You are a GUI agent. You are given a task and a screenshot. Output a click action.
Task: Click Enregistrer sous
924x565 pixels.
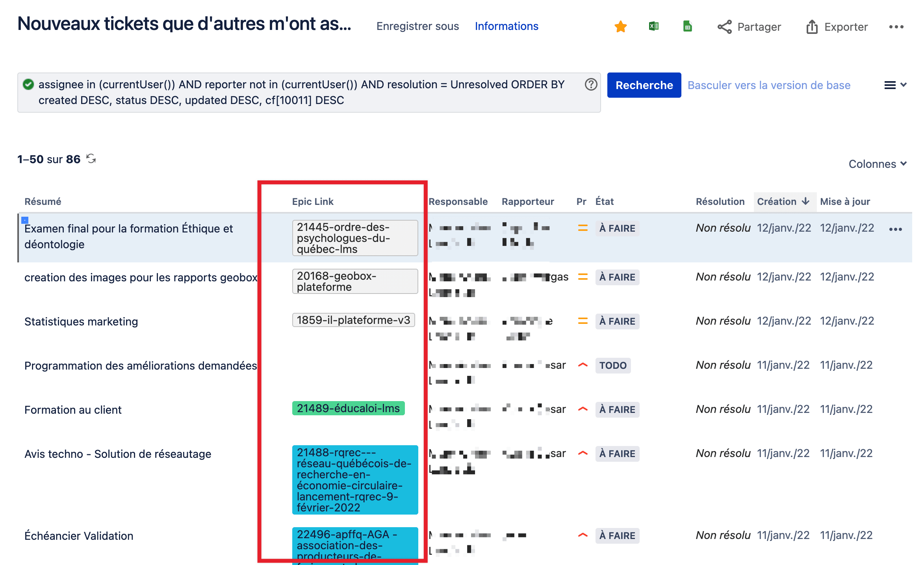[417, 26]
